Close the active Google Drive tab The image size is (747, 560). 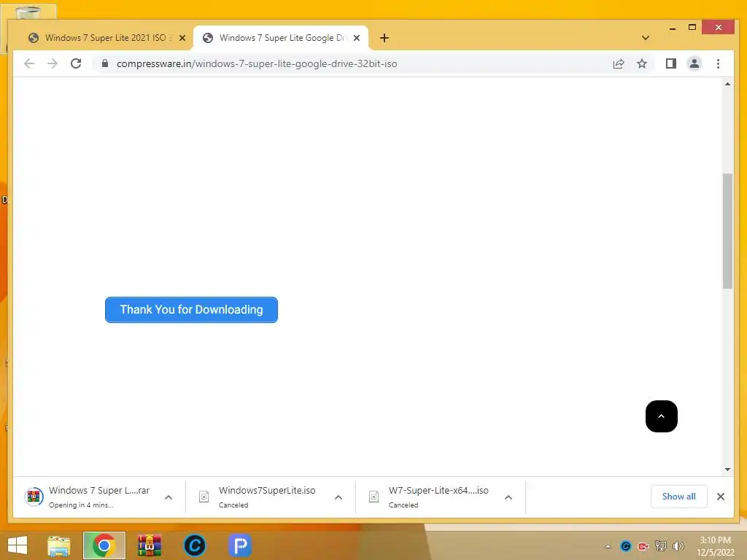coord(356,38)
